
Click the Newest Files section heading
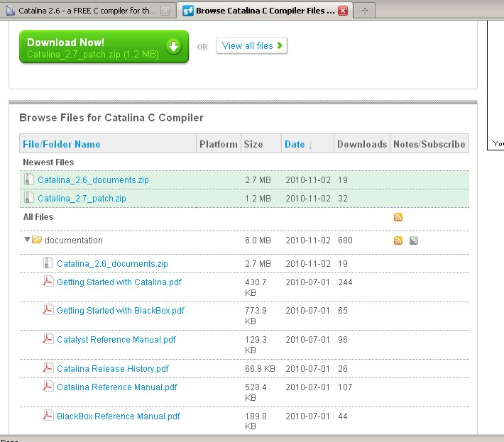[x=48, y=162]
